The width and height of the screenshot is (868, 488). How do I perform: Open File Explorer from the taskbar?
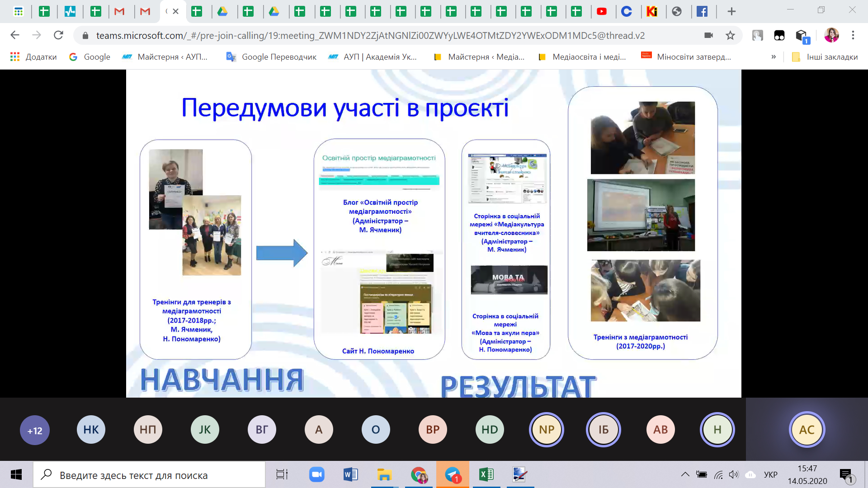click(384, 474)
